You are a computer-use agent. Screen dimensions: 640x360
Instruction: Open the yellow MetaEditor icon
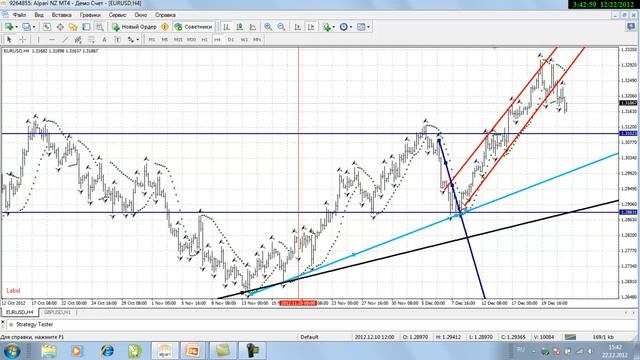coord(165,27)
